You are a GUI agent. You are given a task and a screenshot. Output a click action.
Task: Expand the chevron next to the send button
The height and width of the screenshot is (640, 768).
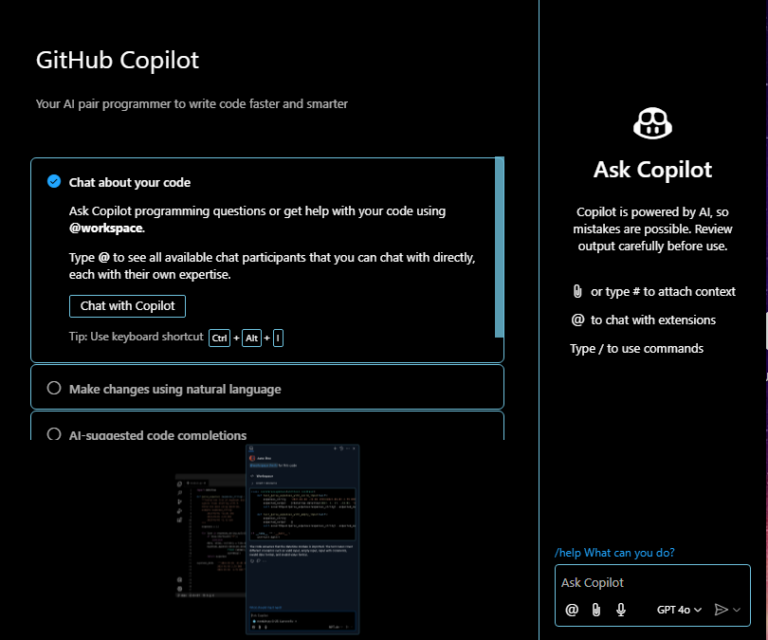738,609
